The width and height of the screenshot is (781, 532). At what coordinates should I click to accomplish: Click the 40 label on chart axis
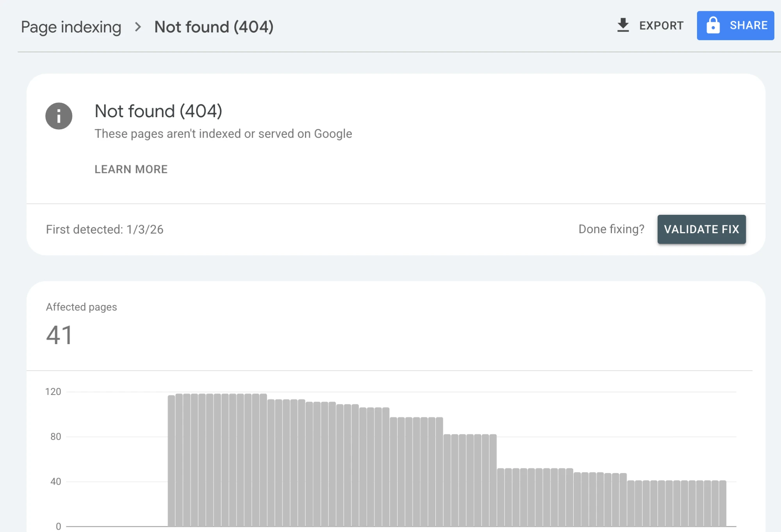tap(56, 482)
